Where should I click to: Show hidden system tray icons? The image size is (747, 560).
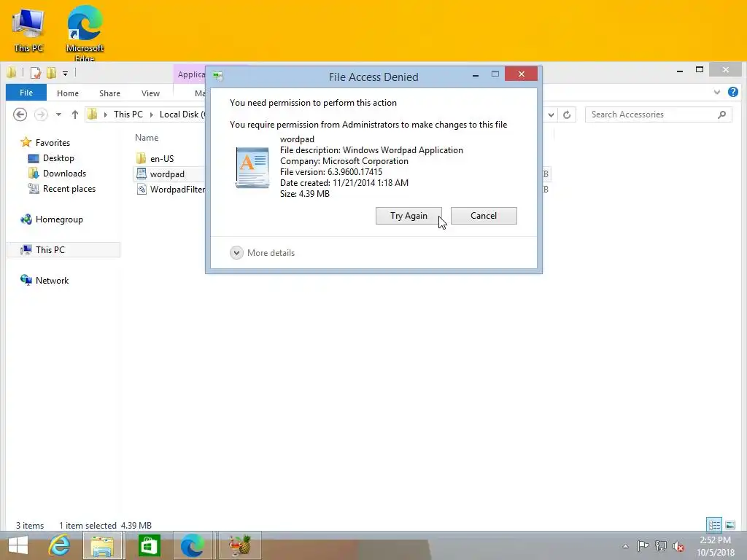(x=625, y=546)
